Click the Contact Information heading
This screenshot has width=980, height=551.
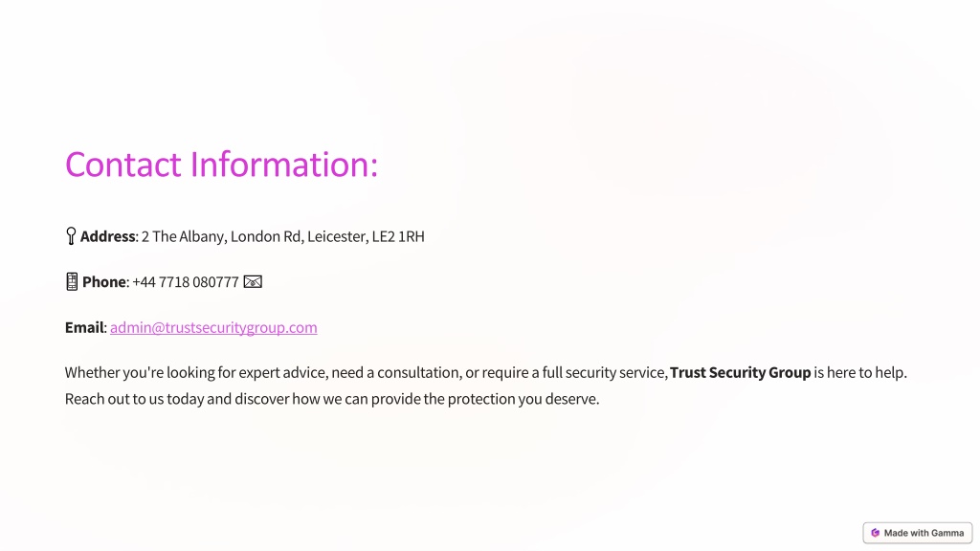(x=221, y=165)
